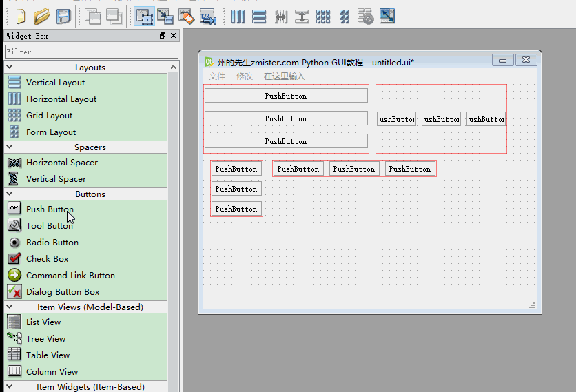Image resolution: width=576 pixels, height=392 pixels.
Task: Minimize the untitled.ui form window
Action: click(x=503, y=60)
